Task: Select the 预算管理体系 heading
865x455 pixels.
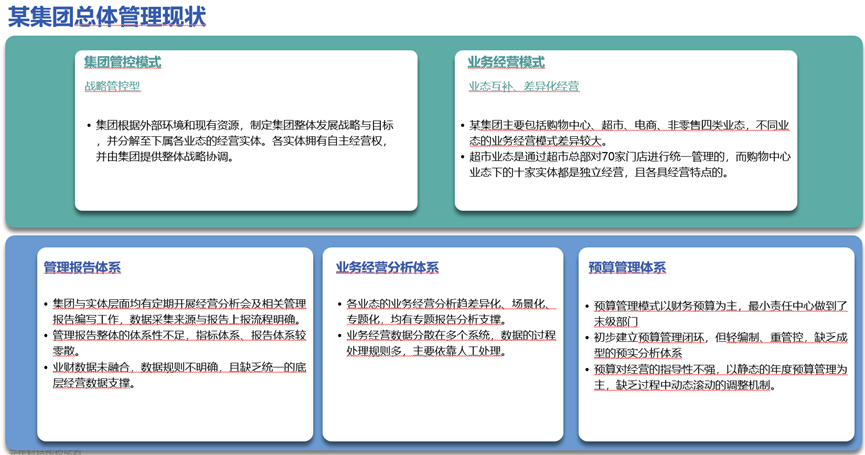Action: tap(627, 267)
